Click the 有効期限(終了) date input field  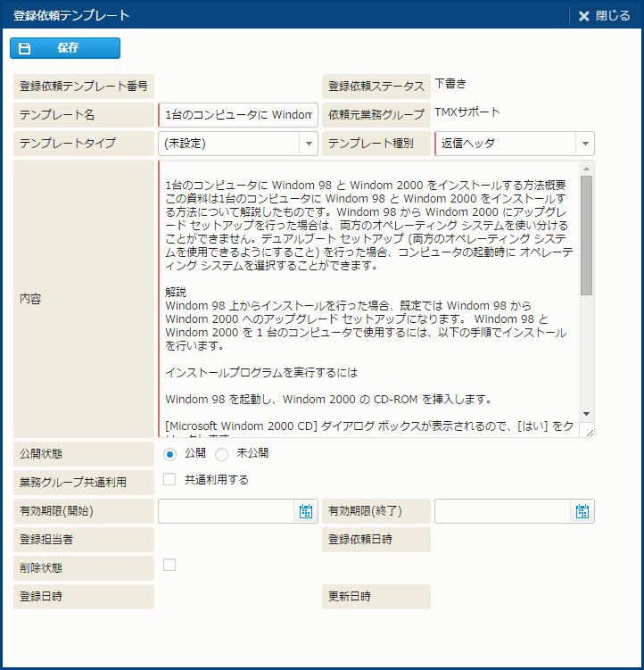coord(502,511)
